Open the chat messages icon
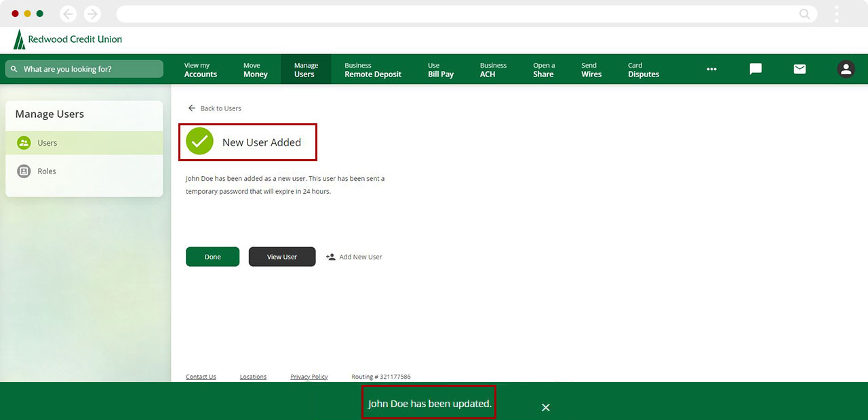Viewport: 868px width, 420px height. coord(755,69)
